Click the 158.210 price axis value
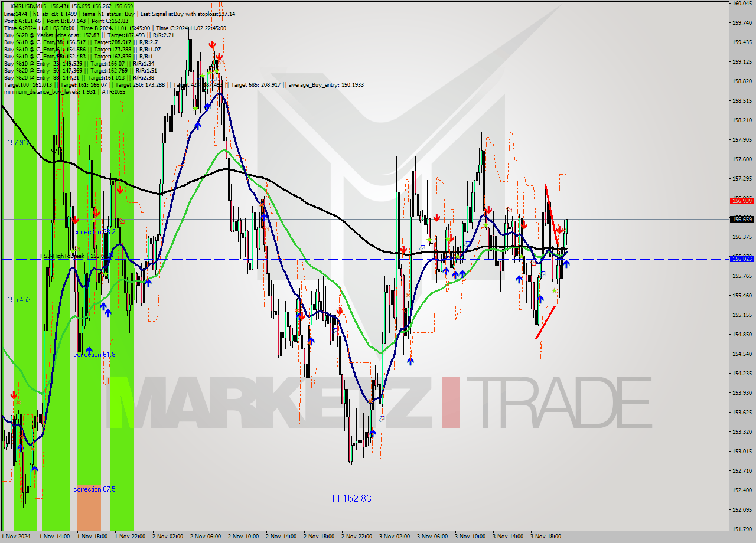The width and height of the screenshot is (756, 543). pos(742,120)
